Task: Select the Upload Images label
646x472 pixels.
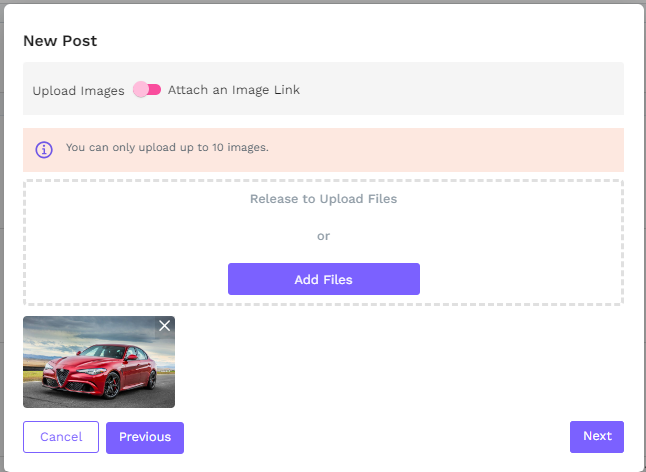Action: pos(78,90)
